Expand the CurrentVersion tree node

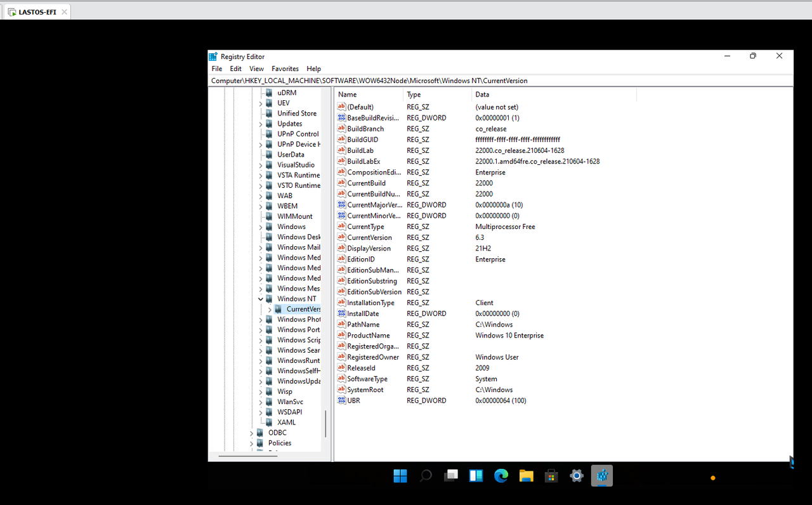[x=270, y=309]
